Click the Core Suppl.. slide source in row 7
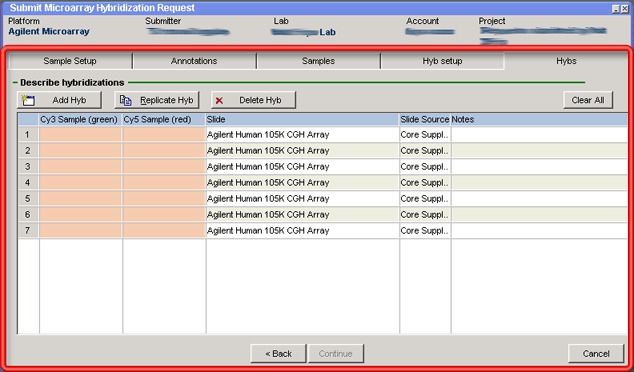The width and height of the screenshot is (634, 372). (425, 230)
